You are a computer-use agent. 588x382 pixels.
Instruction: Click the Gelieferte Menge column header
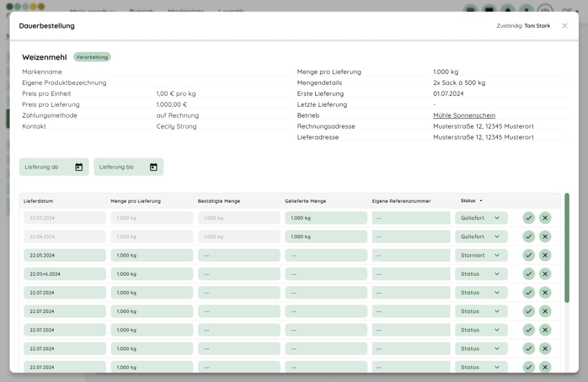click(x=305, y=201)
